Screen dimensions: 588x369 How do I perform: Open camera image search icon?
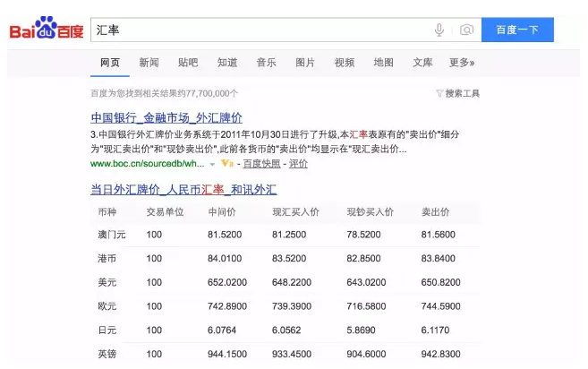[466, 30]
